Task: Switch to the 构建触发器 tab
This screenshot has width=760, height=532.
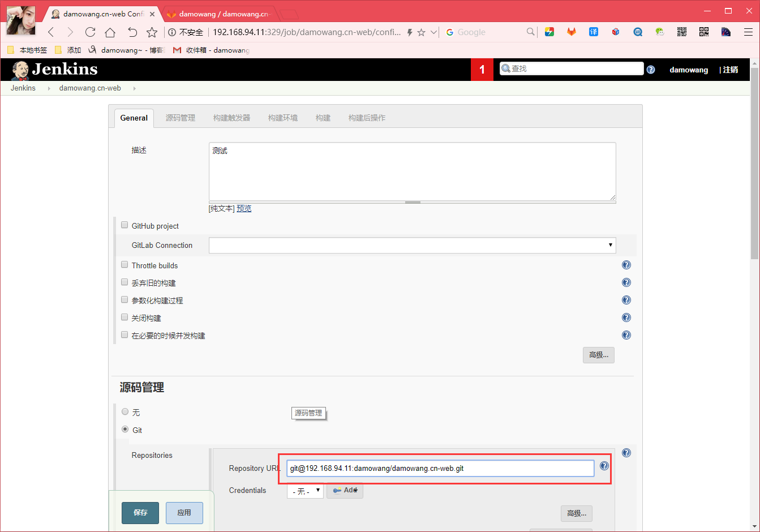Action: tap(231, 118)
